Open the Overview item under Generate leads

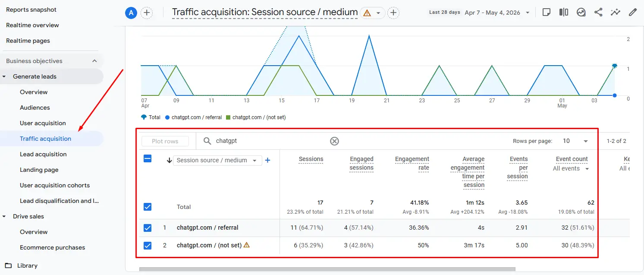(x=34, y=92)
